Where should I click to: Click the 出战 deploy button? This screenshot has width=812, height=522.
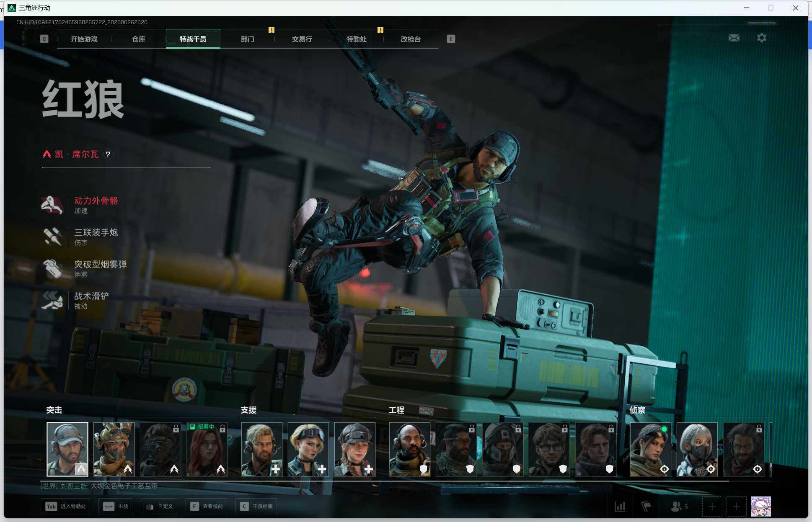click(116, 507)
